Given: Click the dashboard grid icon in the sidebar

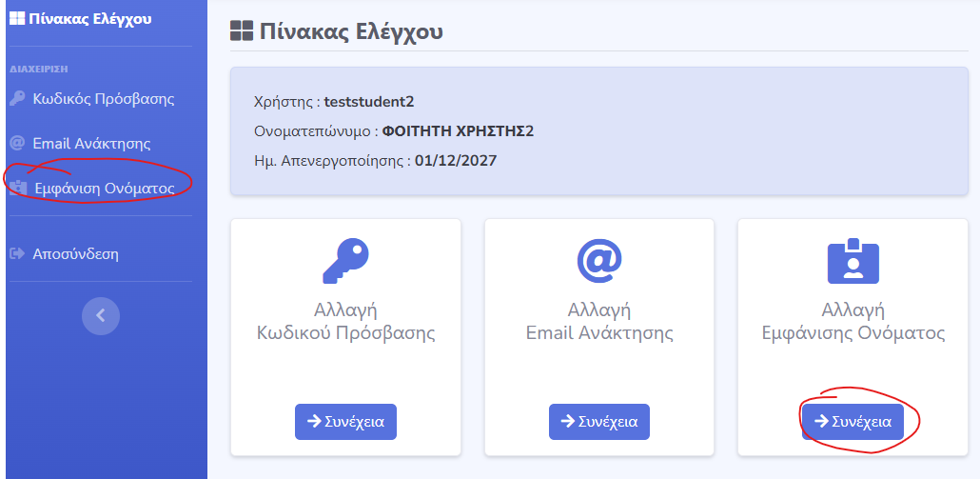Looking at the screenshot, I should click(16, 18).
